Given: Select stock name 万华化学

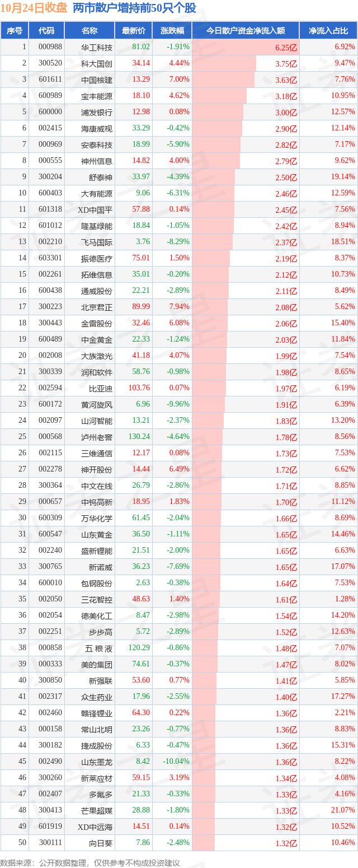Looking at the screenshot, I should [x=97, y=518].
